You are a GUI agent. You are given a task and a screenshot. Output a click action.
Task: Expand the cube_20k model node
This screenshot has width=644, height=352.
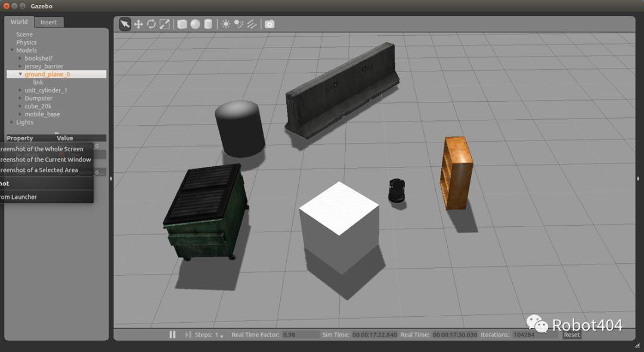(x=20, y=106)
